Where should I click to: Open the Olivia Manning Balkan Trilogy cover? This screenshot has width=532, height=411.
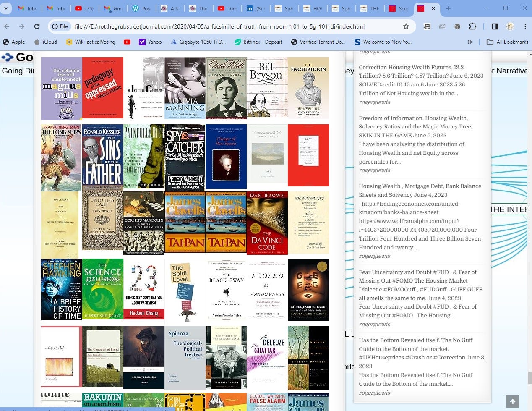185,88
